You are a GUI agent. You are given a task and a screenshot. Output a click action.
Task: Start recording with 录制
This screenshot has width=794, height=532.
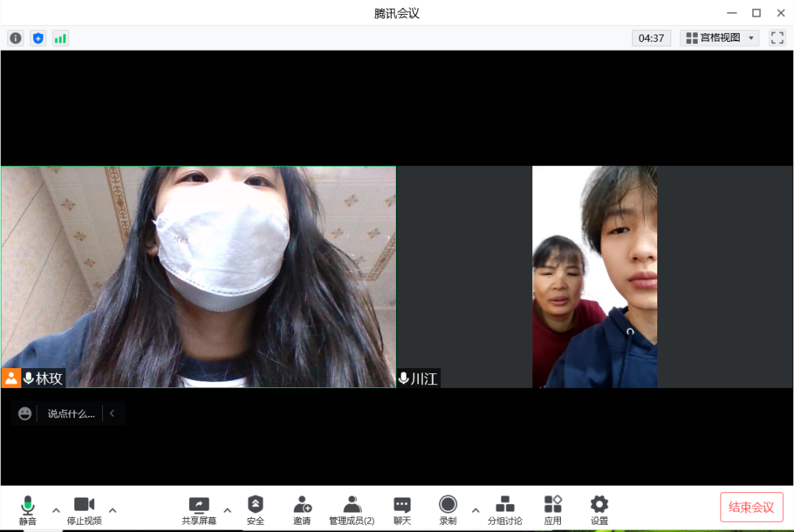click(x=448, y=510)
